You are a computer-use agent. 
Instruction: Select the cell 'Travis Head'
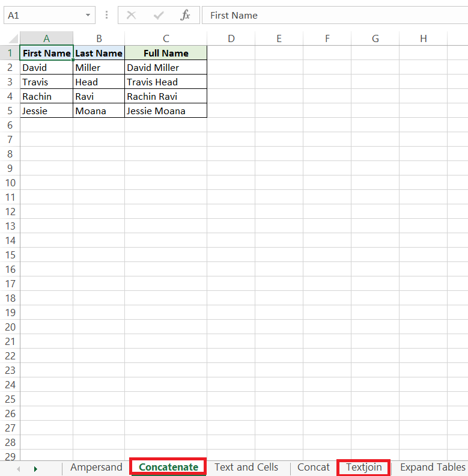[x=166, y=82]
